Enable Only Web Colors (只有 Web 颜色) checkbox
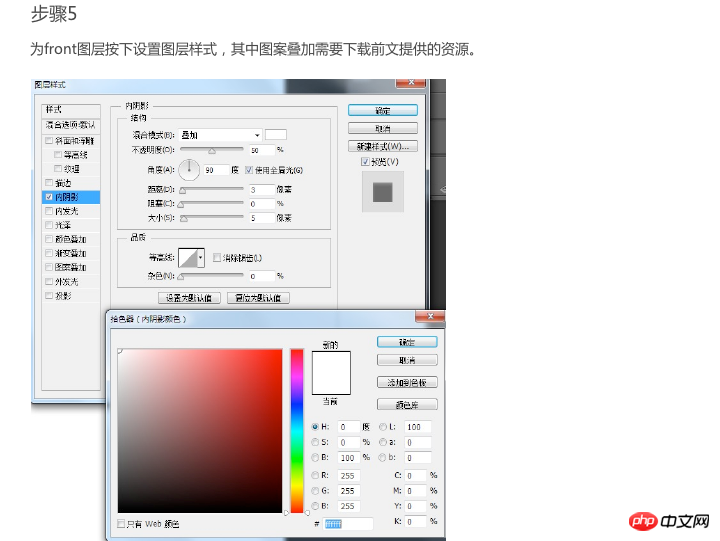This screenshot has width=720, height=541. [x=121, y=524]
